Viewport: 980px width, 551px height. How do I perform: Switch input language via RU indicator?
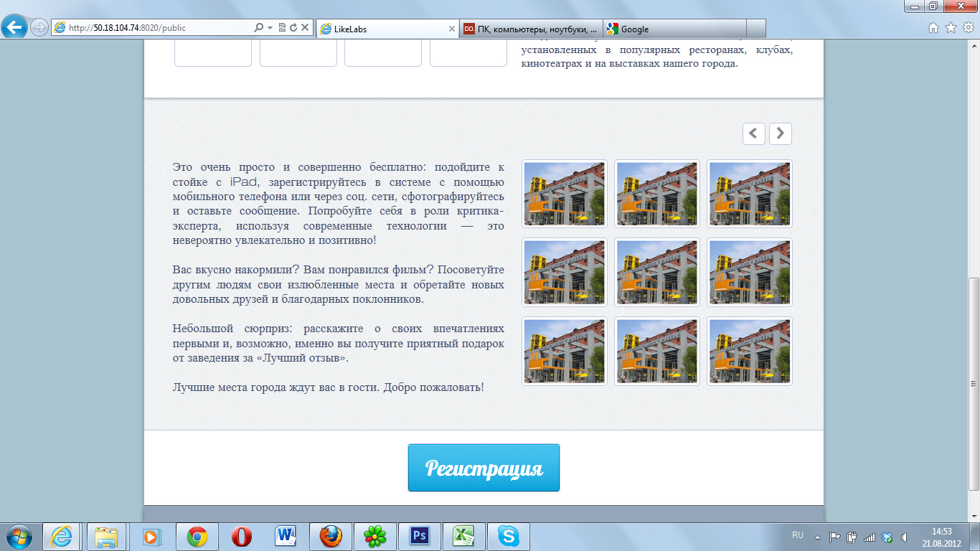[797, 535]
